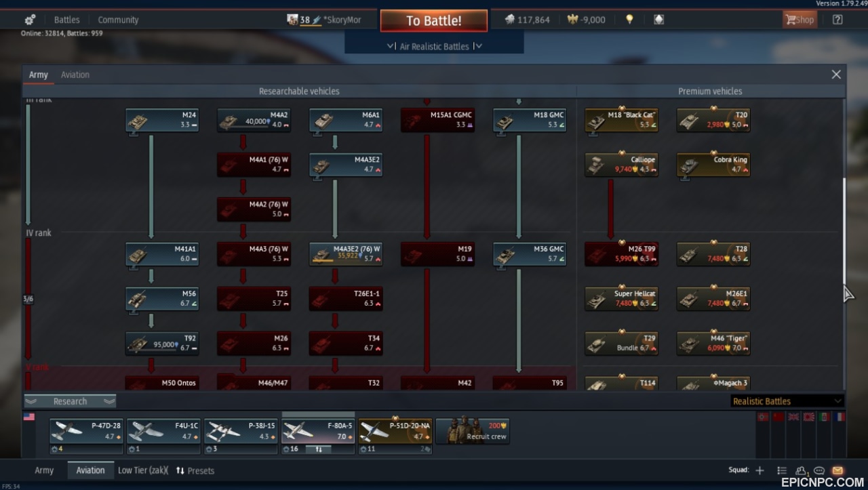Image resolution: width=868 pixels, height=490 pixels.
Task: Open the mail envelope icon
Action: coord(837,470)
